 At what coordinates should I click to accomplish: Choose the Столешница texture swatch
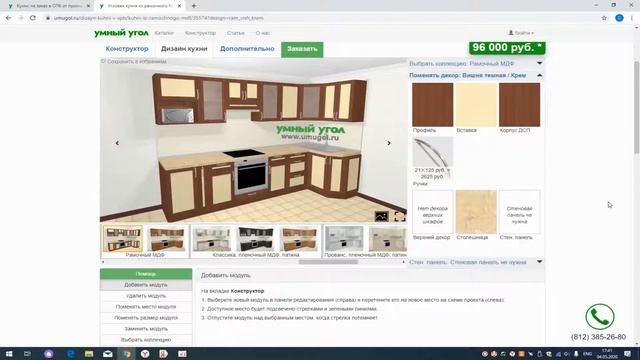coord(476,212)
